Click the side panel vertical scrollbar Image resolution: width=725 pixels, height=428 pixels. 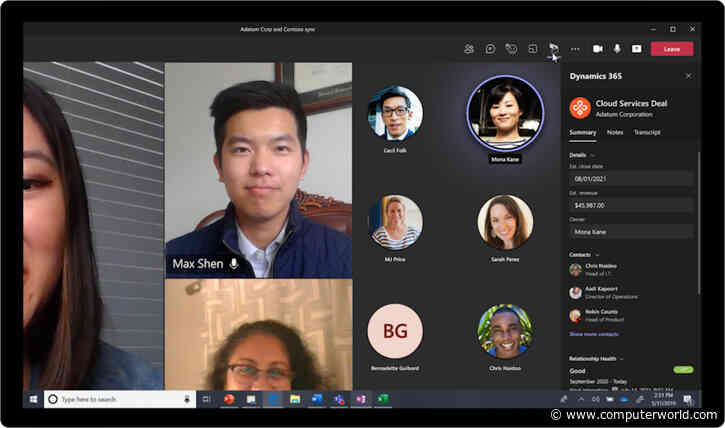point(699,223)
